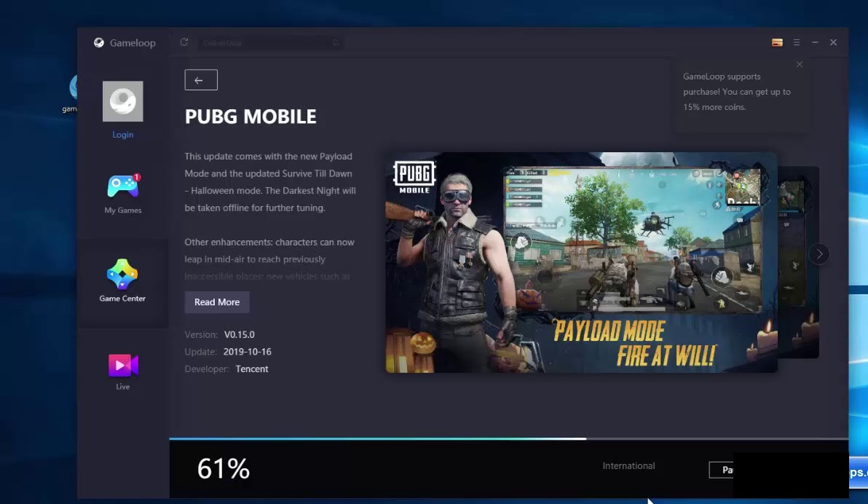The height and width of the screenshot is (504, 868).
Task: Go back using the arrow button
Action: pyautogui.click(x=201, y=80)
